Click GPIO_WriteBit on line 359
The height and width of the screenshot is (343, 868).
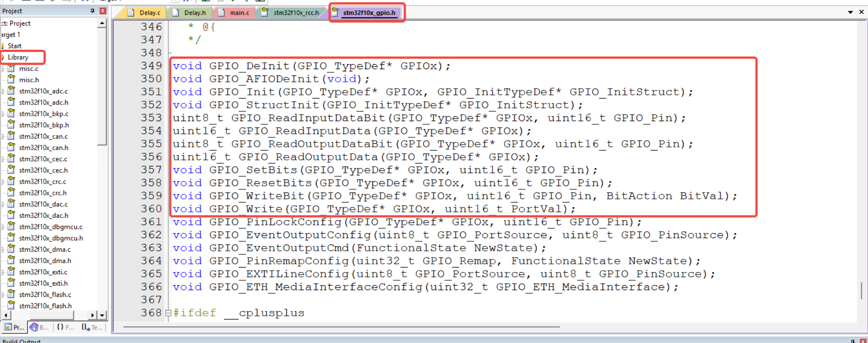[x=256, y=196]
